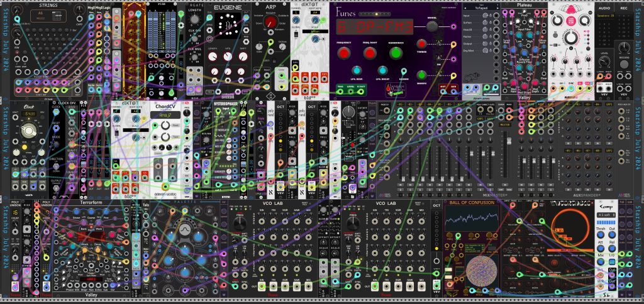Click the AUDIO module LEVEL knob

(604, 62)
